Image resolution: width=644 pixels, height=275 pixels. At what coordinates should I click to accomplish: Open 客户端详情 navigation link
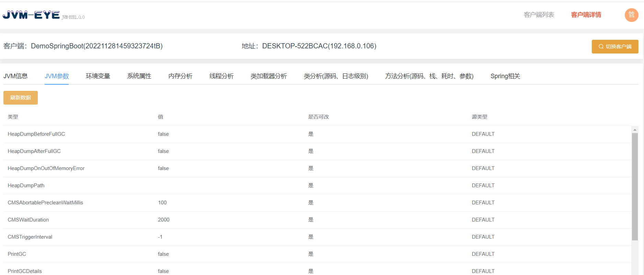pyautogui.click(x=586, y=15)
